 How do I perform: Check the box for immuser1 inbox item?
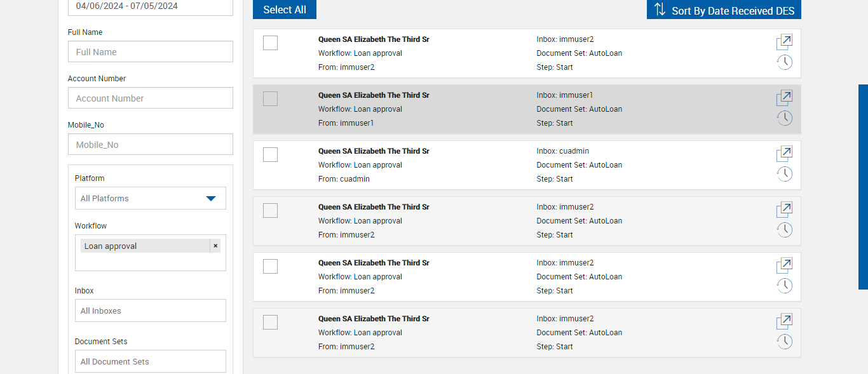pyautogui.click(x=270, y=98)
